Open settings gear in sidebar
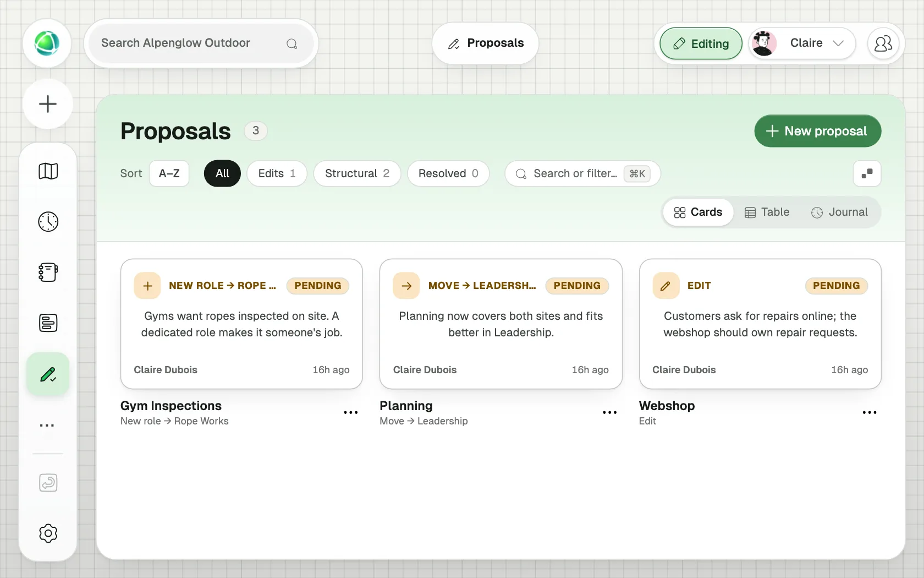This screenshot has width=924, height=578. 48,533
